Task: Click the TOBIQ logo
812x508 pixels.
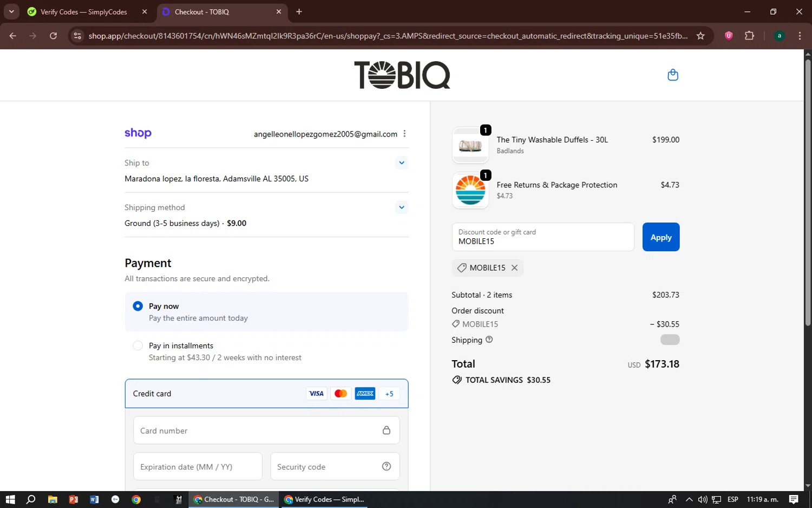Action: (402, 75)
